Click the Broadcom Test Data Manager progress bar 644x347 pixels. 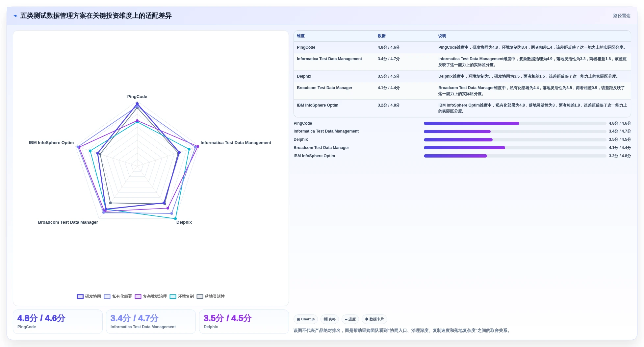(x=515, y=148)
